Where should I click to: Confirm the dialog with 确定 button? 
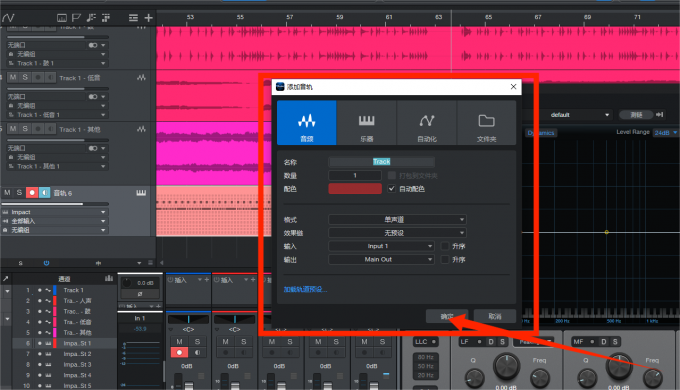coord(447,316)
